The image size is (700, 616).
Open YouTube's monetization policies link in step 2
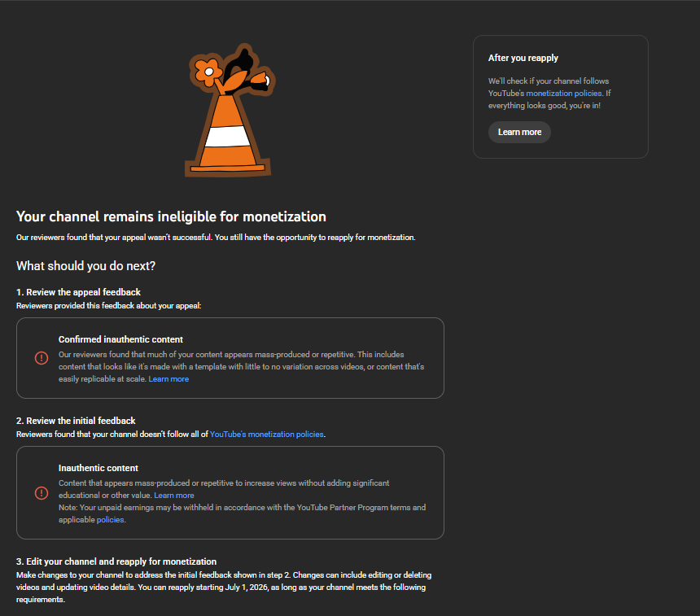tap(266, 435)
